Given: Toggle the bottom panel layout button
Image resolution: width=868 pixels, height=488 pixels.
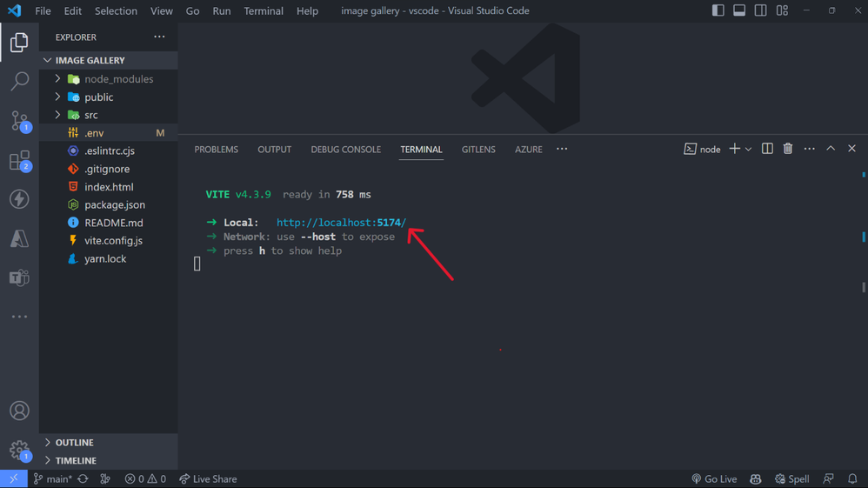Looking at the screenshot, I should [739, 10].
